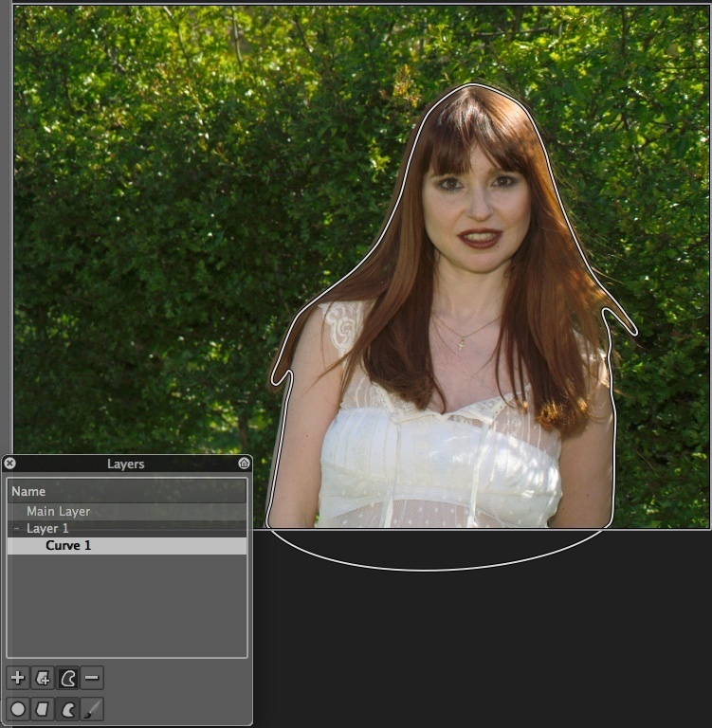This screenshot has width=712, height=728.
Task: Select the Curve 1 item
Action: click(127, 546)
